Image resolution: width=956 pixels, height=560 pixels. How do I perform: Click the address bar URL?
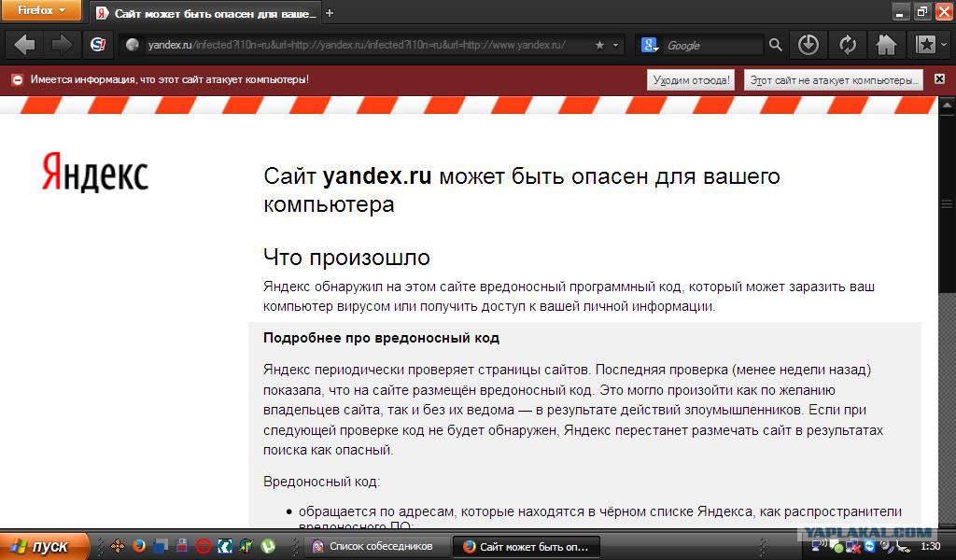coord(357,45)
